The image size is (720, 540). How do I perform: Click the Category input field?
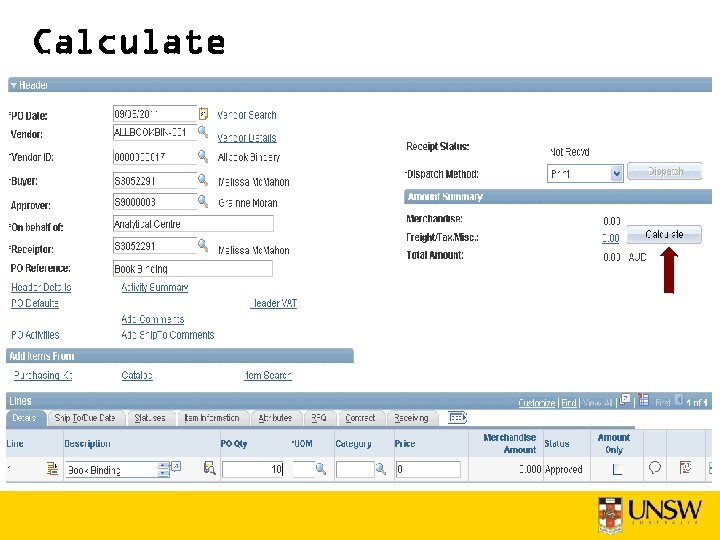point(355,469)
